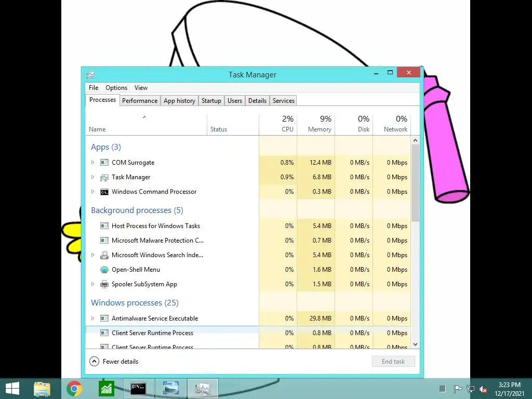This screenshot has width=532, height=399.
Task: Select the Processes tab
Action: click(x=102, y=100)
